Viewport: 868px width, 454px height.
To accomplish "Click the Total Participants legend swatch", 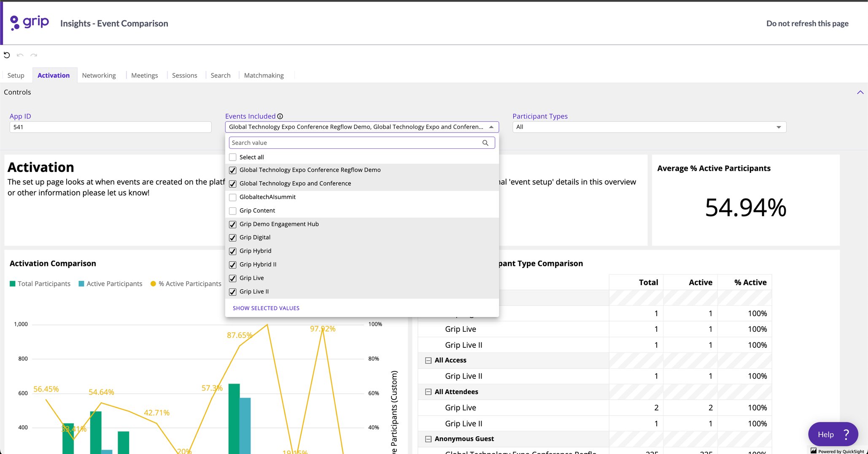I will 13,284.
